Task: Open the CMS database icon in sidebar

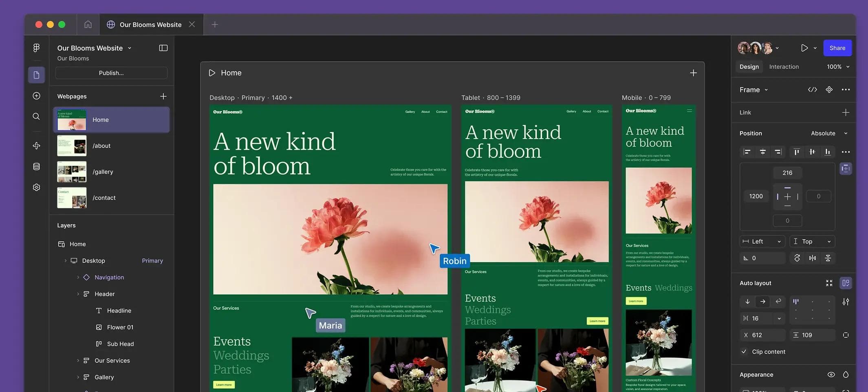Action: [x=36, y=166]
